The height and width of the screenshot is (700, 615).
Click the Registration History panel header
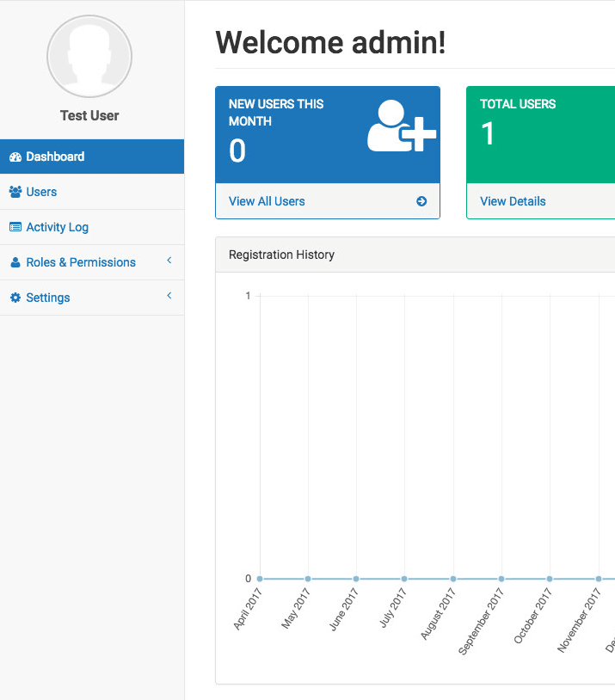[x=415, y=255]
